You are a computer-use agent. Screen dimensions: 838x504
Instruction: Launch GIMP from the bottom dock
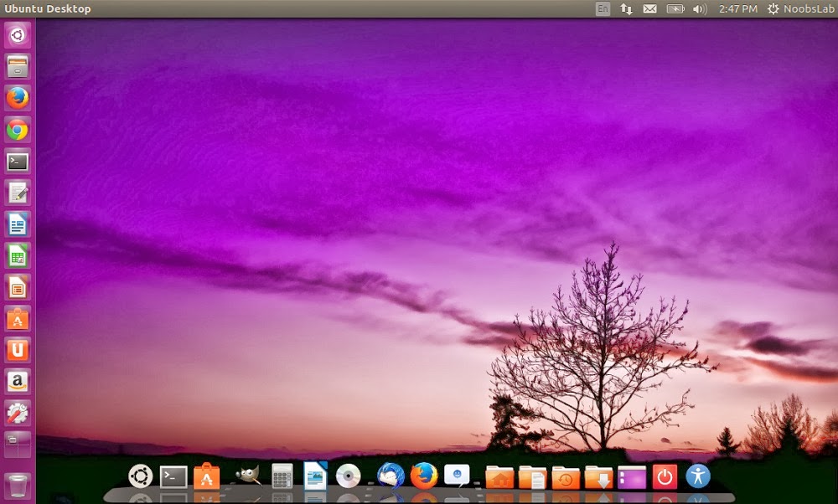click(247, 476)
